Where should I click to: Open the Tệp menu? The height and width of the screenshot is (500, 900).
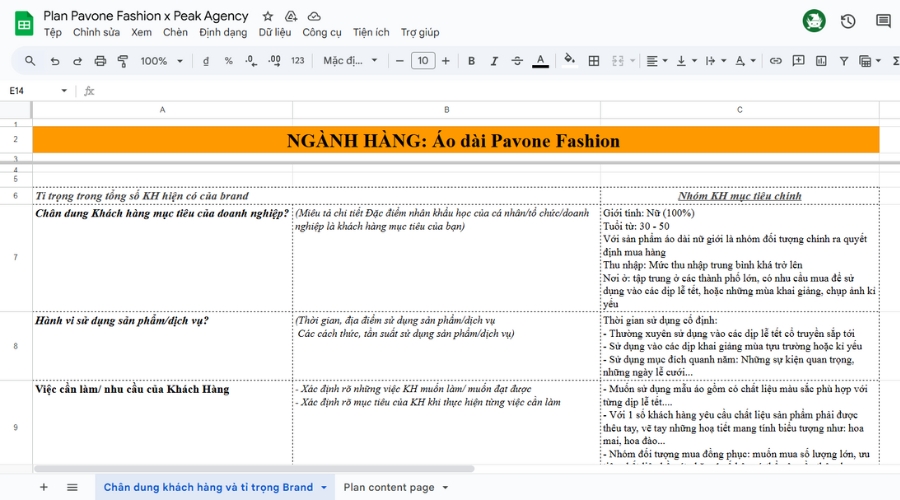click(x=53, y=33)
